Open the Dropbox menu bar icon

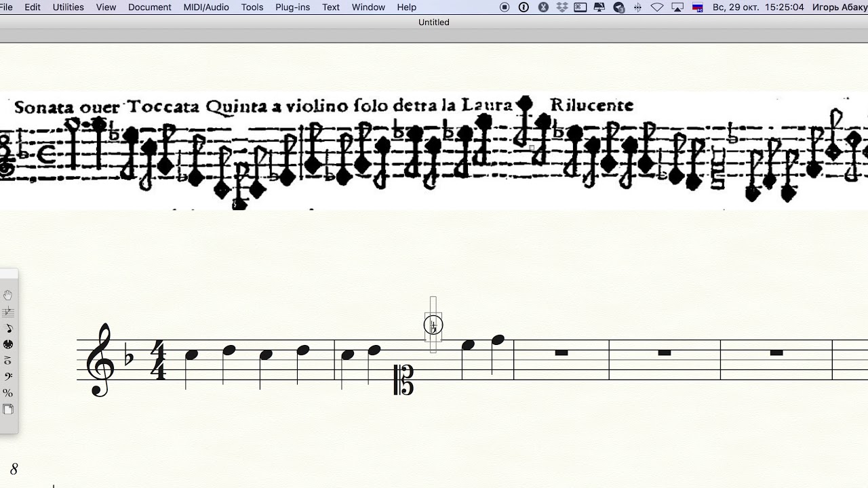pyautogui.click(x=562, y=7)
